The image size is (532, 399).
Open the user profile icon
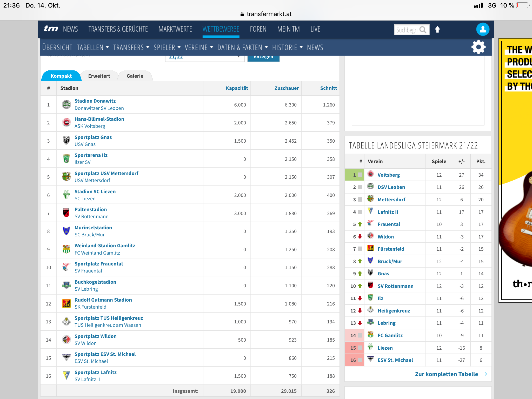[x=483, y=29]
